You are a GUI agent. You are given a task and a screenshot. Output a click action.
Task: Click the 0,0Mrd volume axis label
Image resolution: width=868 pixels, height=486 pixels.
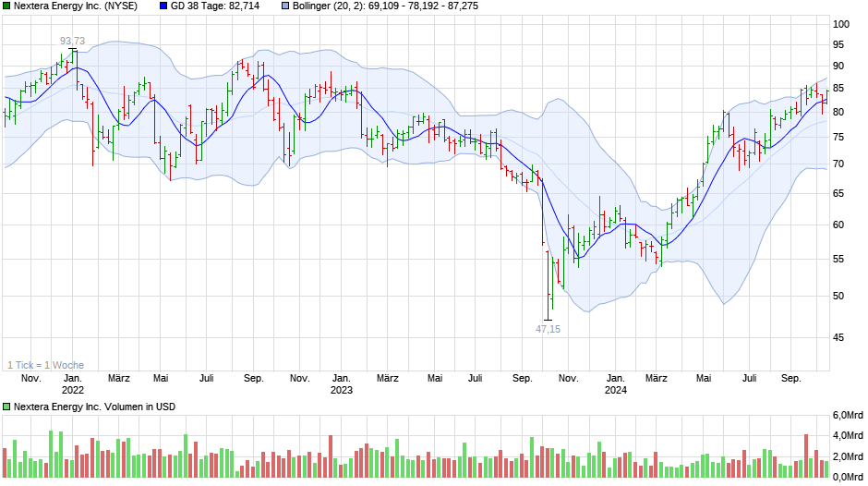[850, 477]
